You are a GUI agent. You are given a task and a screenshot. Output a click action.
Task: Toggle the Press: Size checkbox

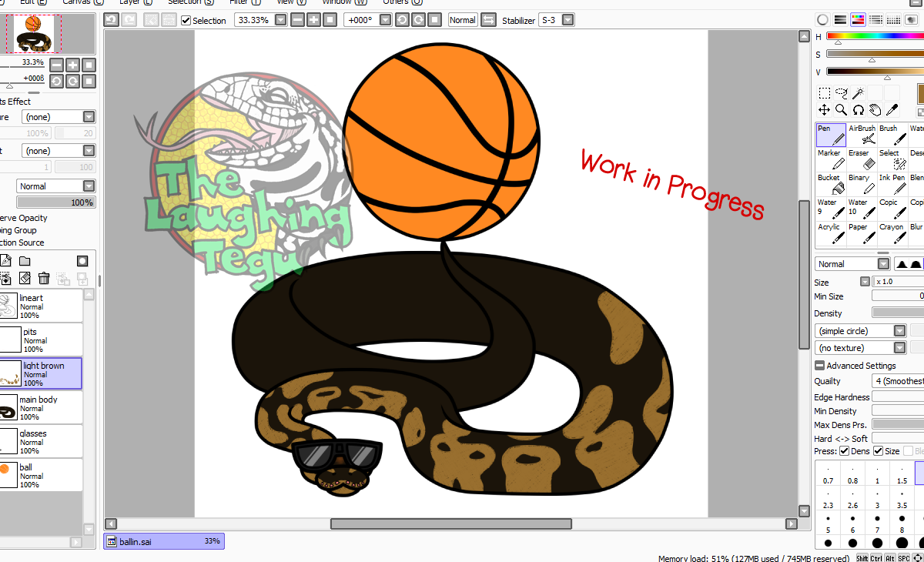pos(879,451)
